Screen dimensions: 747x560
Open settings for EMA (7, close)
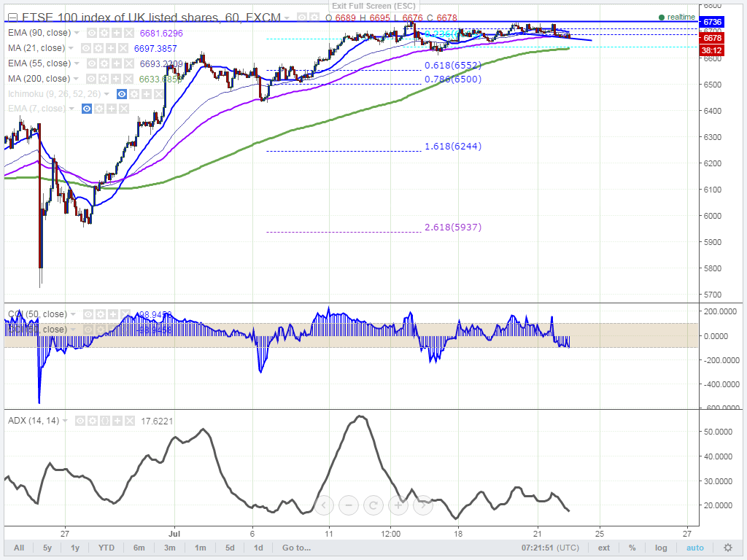[99, 109]
